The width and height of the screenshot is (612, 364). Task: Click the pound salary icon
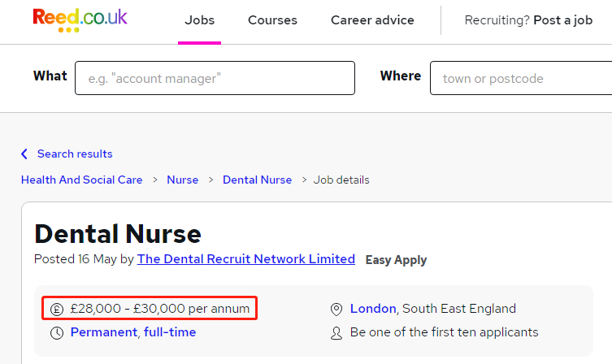tap(57, 310)
